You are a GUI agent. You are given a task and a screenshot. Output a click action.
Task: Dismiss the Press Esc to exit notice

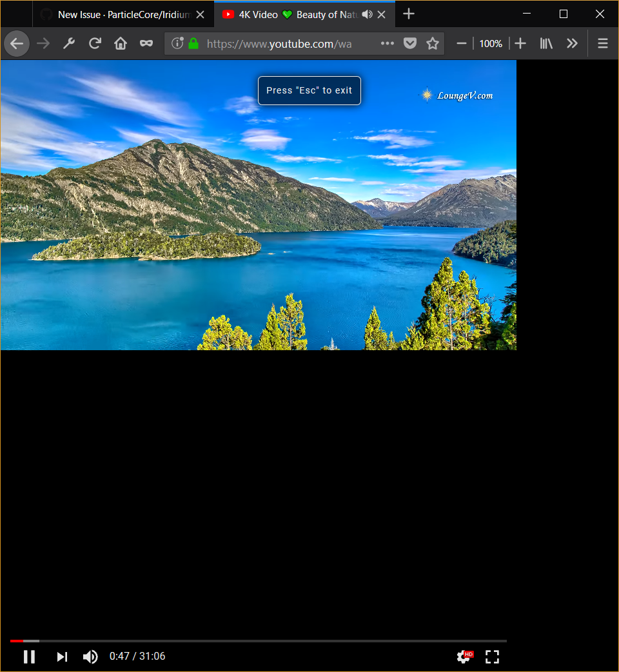point(309,90)
